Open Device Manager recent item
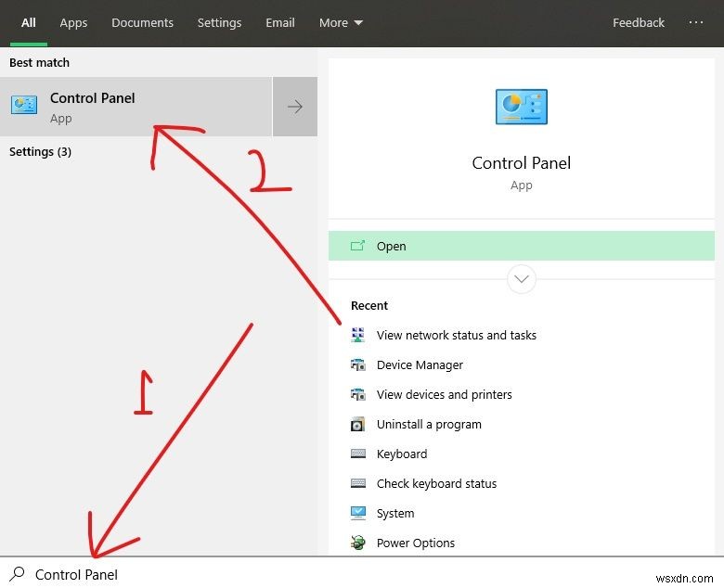Screen dimensions: 724x588 tap(420, 364)
